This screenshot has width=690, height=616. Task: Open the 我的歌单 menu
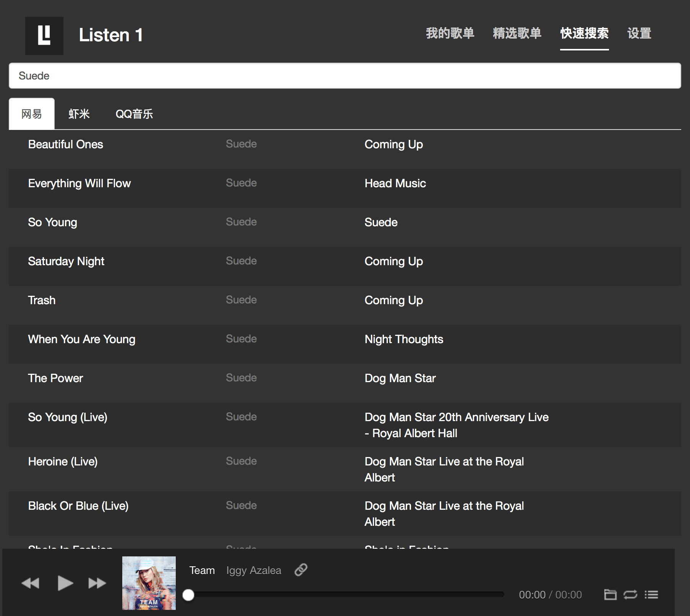tap(450, 33)
